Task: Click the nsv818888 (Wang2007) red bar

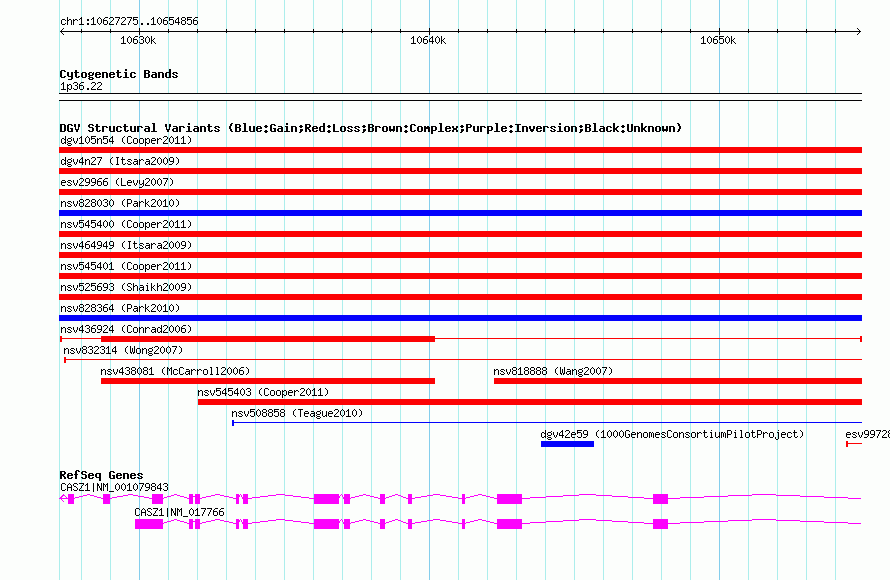Action: coord(678,381)
